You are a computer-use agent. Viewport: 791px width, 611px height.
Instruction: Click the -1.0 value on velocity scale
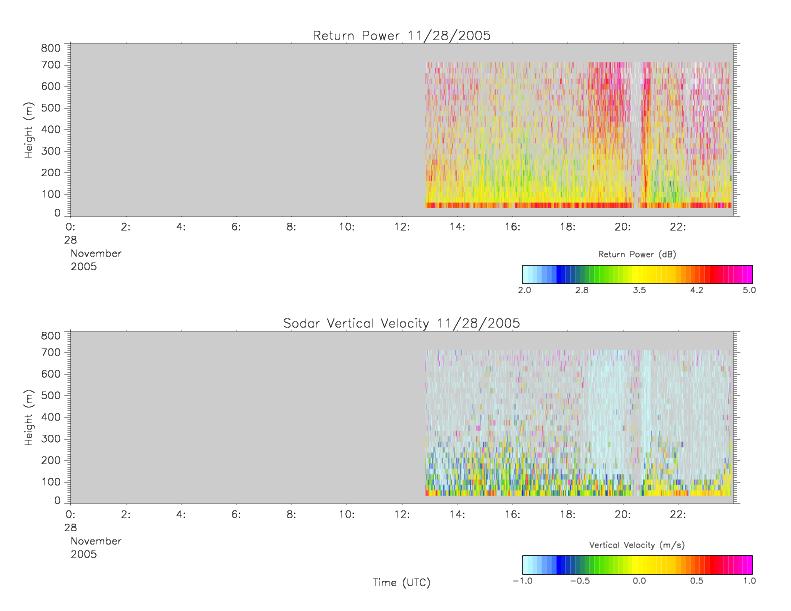point(523,581)
